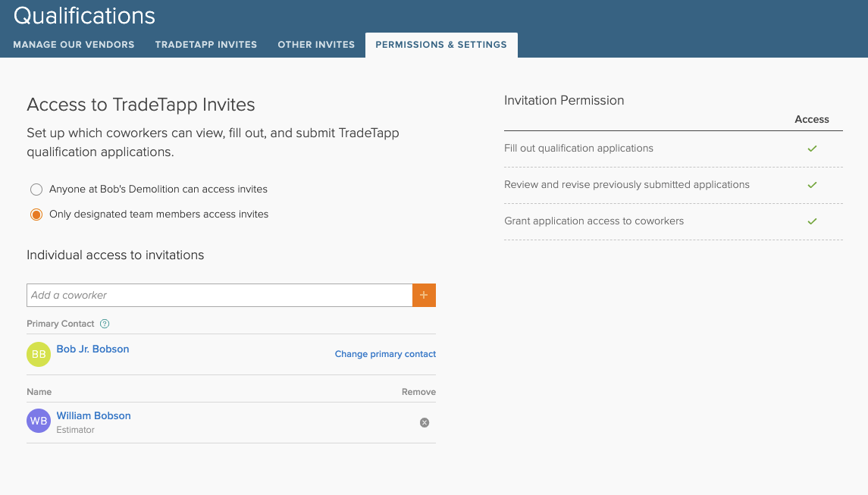Click Change primary contact link
Image resolution: width=868 pixels, height=495 pixels.
(385, 354)
